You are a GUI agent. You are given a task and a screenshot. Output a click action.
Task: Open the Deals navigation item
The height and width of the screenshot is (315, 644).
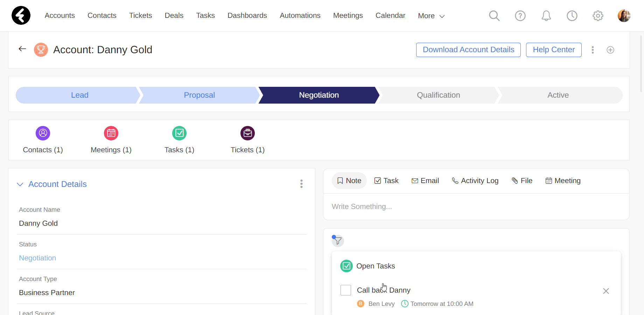(x=174, y=15)
